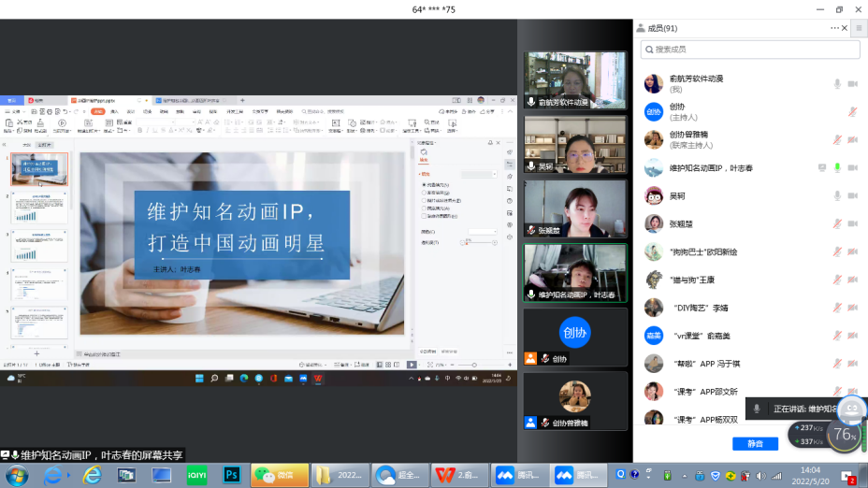Select 张翘楚's video thumbnail
The height and width of the screenshot is (488, 868).
pos(574,208)
